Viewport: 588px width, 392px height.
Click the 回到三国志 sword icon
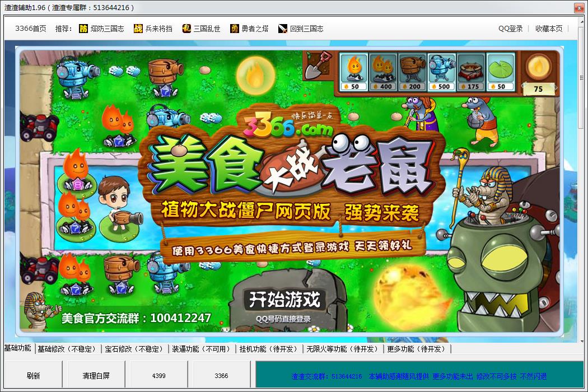tap(283, 29)
